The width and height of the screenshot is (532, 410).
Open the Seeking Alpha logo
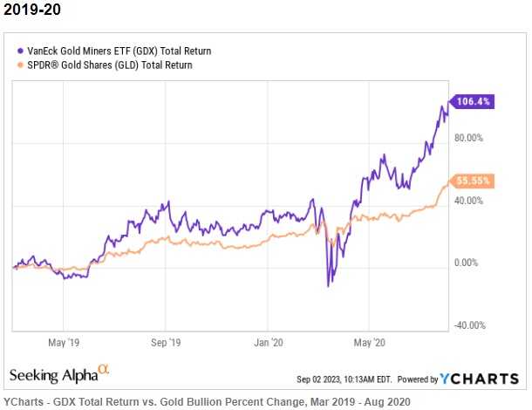tap(52, 375)
